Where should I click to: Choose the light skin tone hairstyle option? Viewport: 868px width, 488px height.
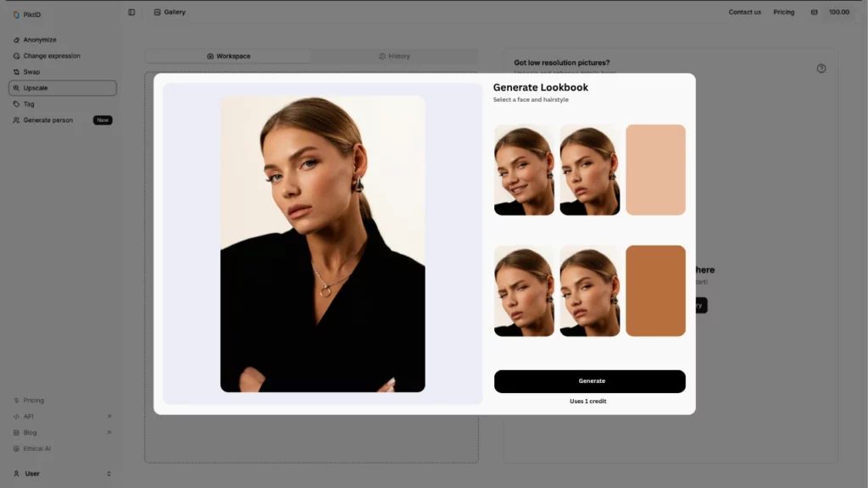655,169
